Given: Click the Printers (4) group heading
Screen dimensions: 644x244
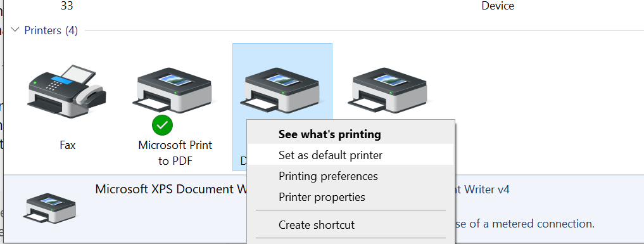Looking at the screenshot, I should pyautogui.click(x=51, y=30).
